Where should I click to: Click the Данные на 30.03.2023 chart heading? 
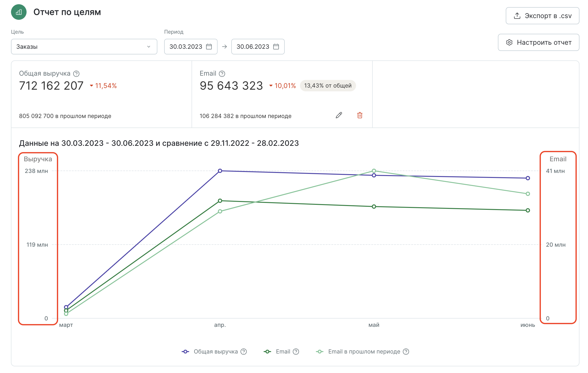click(x=159, y=143)
